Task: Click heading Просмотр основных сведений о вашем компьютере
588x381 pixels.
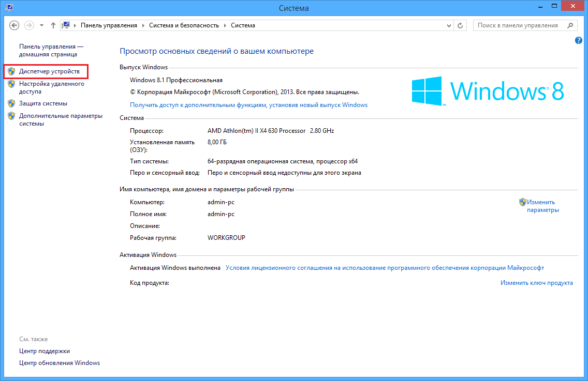Action: (216, 51)
